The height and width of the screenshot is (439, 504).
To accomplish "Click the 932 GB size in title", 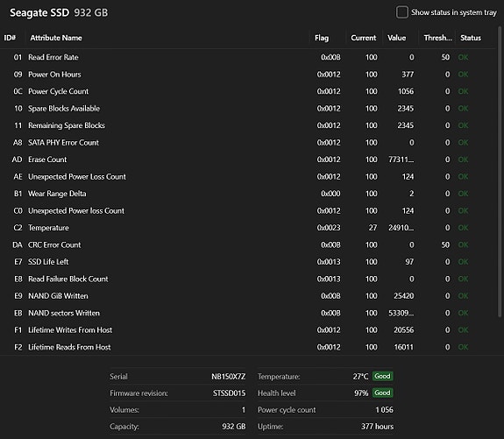I will pyautogui.click(x=91, y=12).
